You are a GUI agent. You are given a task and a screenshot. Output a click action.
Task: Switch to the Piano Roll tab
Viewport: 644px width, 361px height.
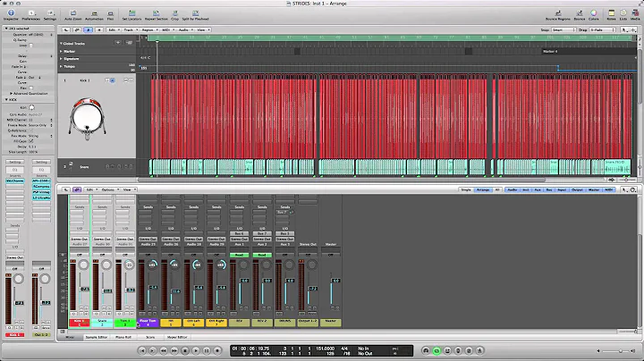pos(123,337)
